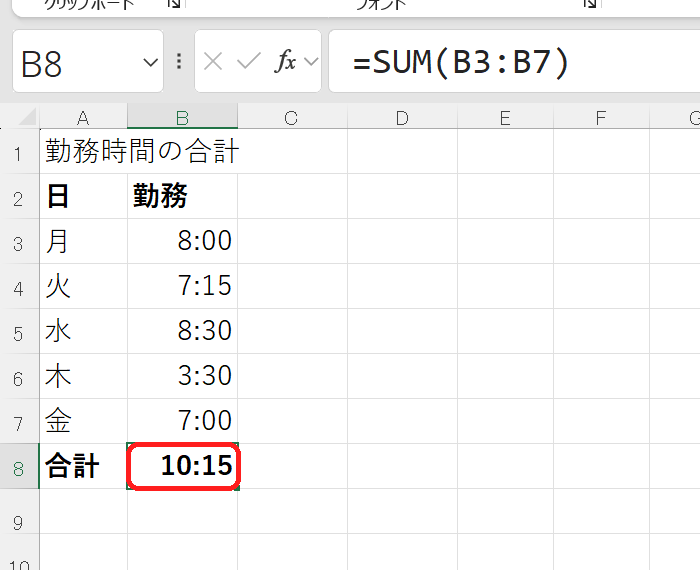Viewport: 700px width, 570px height.
Task: Select row 7 header
Action: (x=19, y=422)
